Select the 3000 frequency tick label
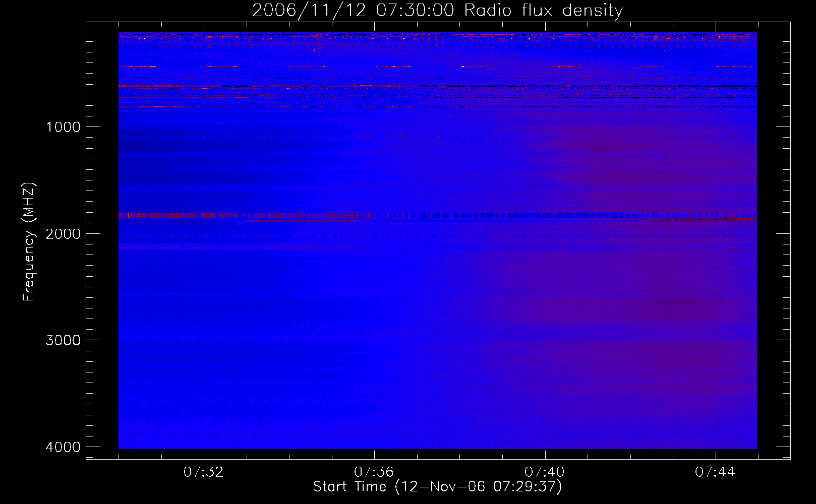This screenshot has width=816, height=504. (x=63, y=340)
